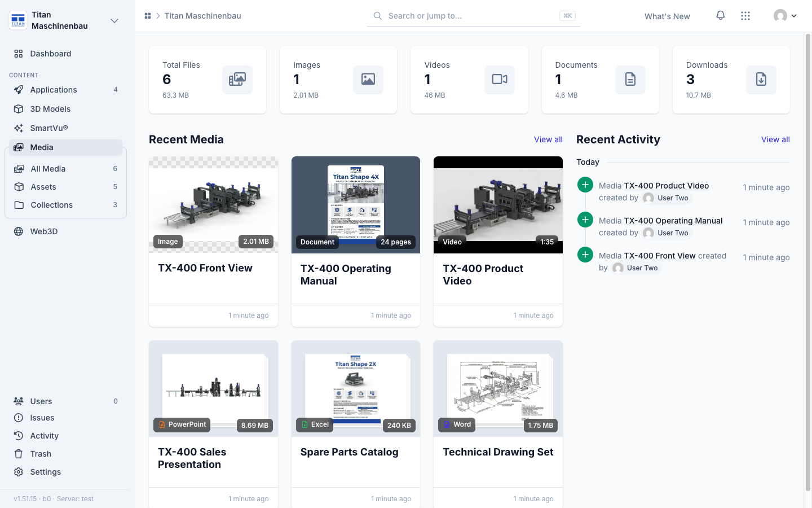The height and width of the screenshot is (508, 812).
Task: Click the Web3D globe icon
Action: click(19, 231)
